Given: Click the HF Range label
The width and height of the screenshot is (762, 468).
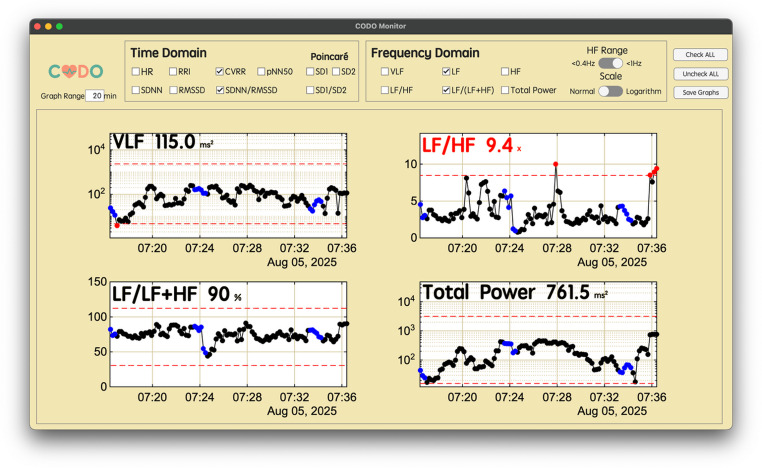Looking at the screenshot, I should tap(607, 51).
